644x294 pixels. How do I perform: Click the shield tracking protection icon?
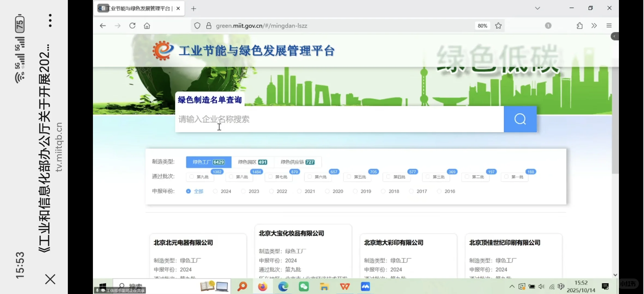click(x=197, y=26)
